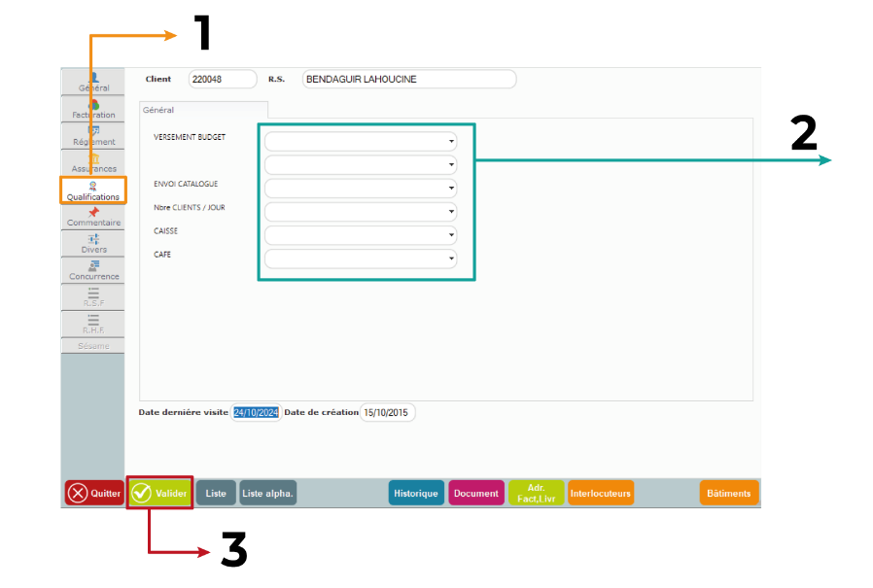The width and height of the screenshot is (873, 588).
Task: Expand the CAISSE dropdown
Action: point(361,235)
